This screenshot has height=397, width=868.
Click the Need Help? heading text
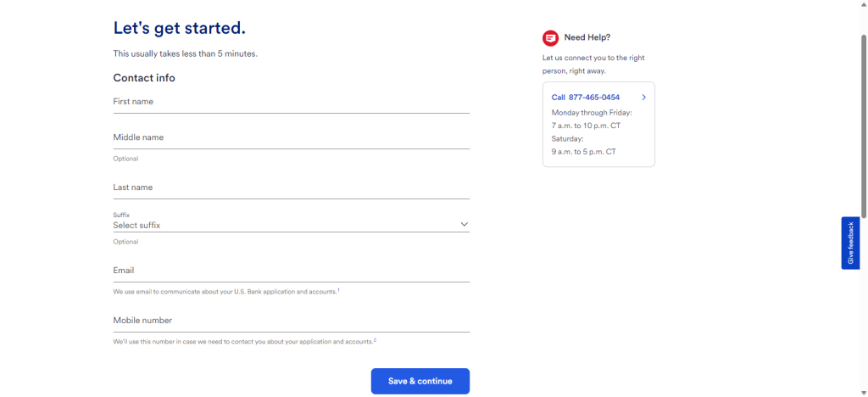click(587, 37)
